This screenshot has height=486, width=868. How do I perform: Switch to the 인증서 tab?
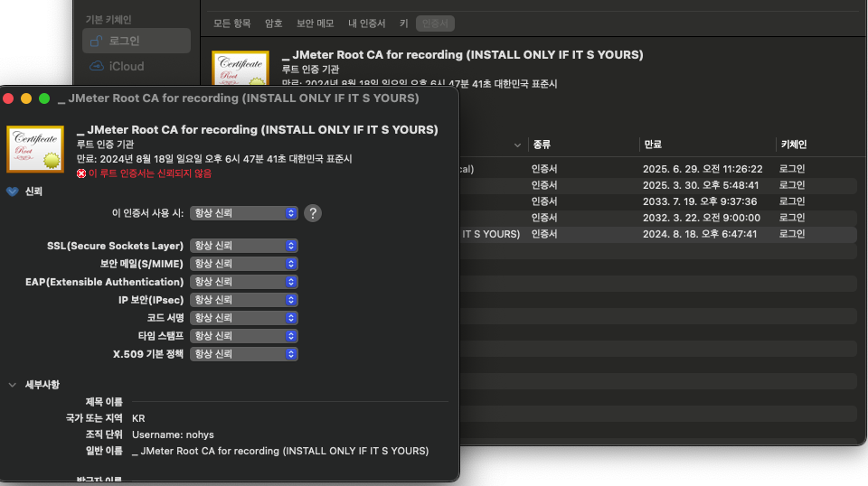click(x=435, y=23)
